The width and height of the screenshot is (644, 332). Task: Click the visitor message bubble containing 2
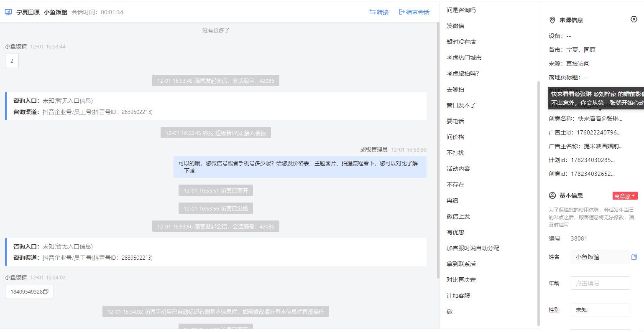pyautogui.click(x=12, y=61)
